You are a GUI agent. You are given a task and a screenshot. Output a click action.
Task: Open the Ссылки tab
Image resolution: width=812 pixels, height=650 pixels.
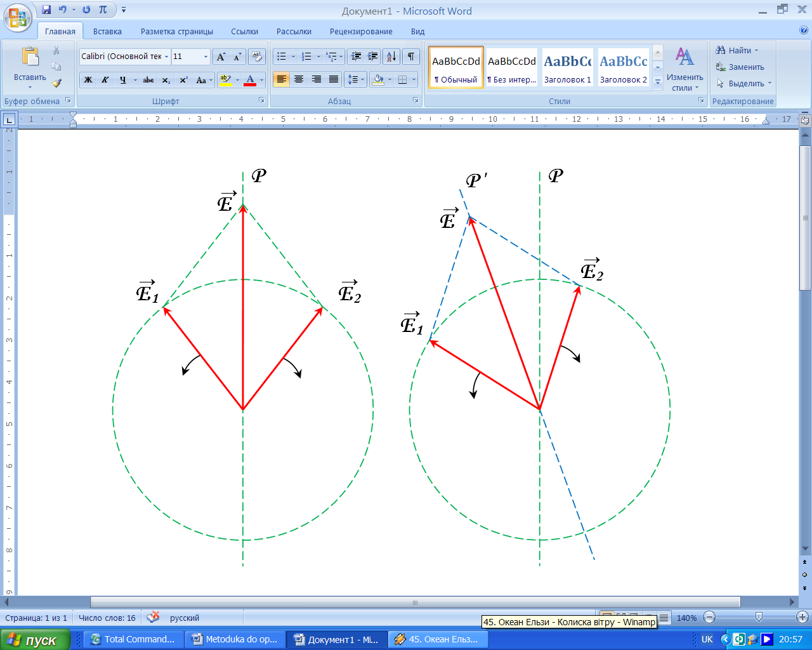pyautogui.click(x=245, y=31)
